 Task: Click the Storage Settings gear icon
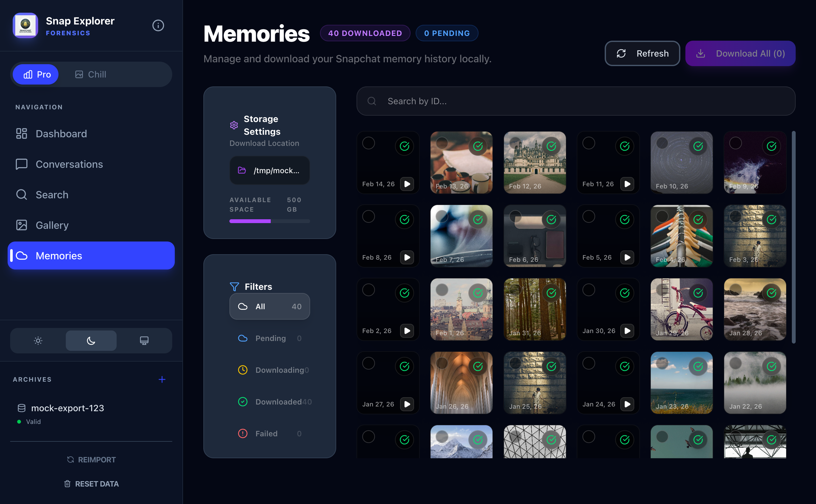(x=234, y=125)
